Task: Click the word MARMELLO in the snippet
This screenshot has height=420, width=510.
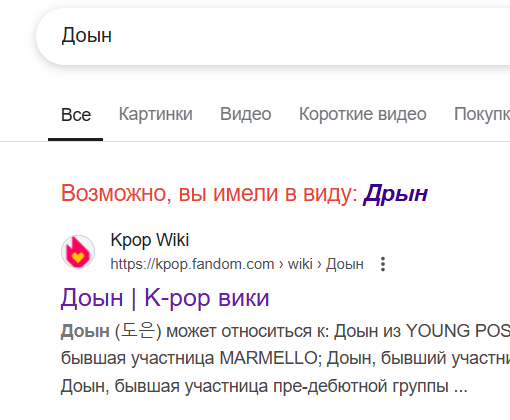Action: click(268, 359)
